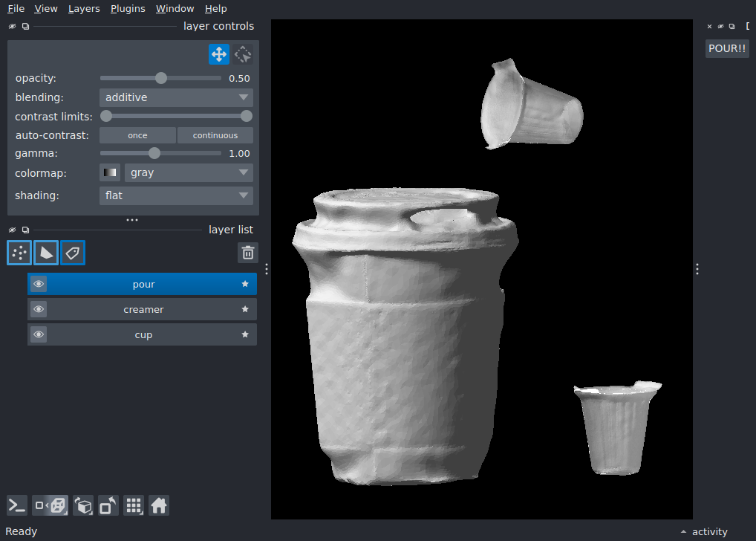Click the left contrast limits handle
Screen dimensions: 756x541
(x=106, y=117)
